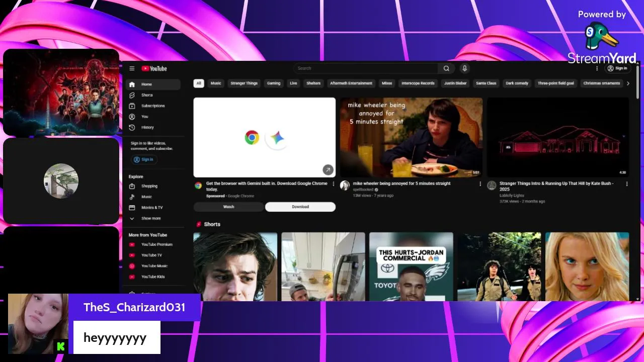The width and height of the screenshot is (644, 362).
Task: Select the Mixes filter chip
Action: [x=387, y=83]
